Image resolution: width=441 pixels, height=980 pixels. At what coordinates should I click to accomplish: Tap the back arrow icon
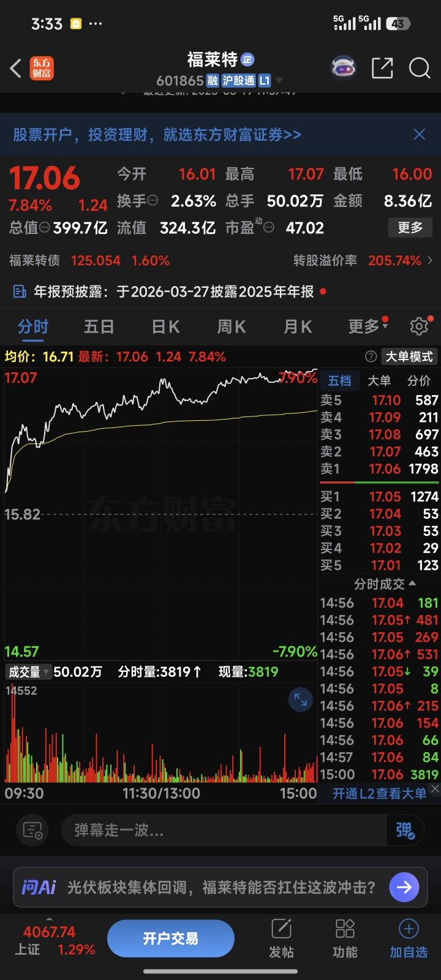point(16,68)
